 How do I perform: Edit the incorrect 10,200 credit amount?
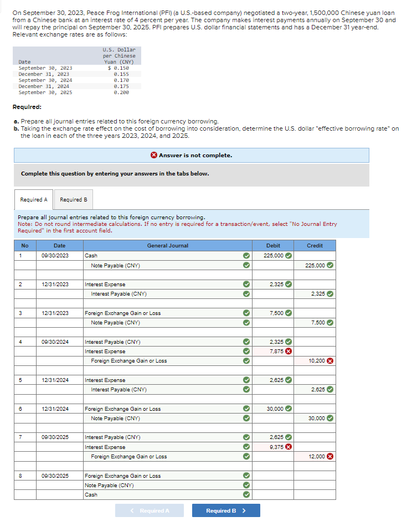coord(315,360)
